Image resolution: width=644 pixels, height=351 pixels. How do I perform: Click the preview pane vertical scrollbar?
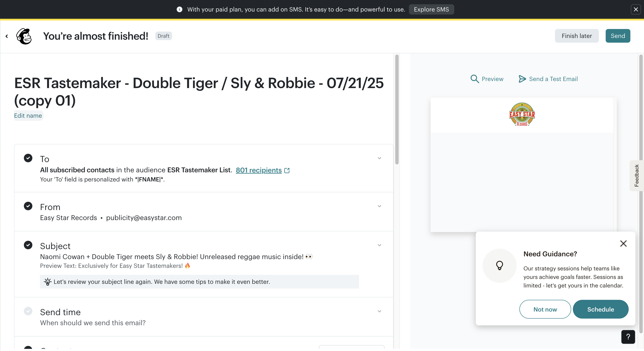tap(641, 194)
